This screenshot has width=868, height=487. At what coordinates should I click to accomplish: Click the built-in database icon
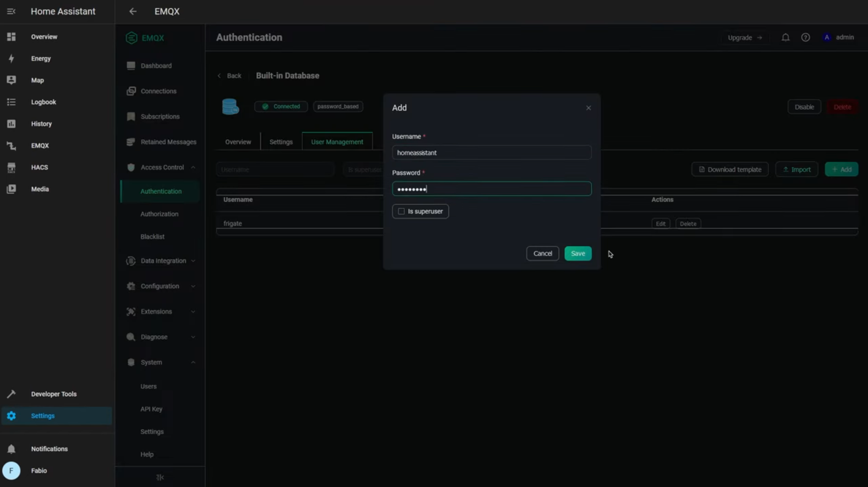point(230,107)
